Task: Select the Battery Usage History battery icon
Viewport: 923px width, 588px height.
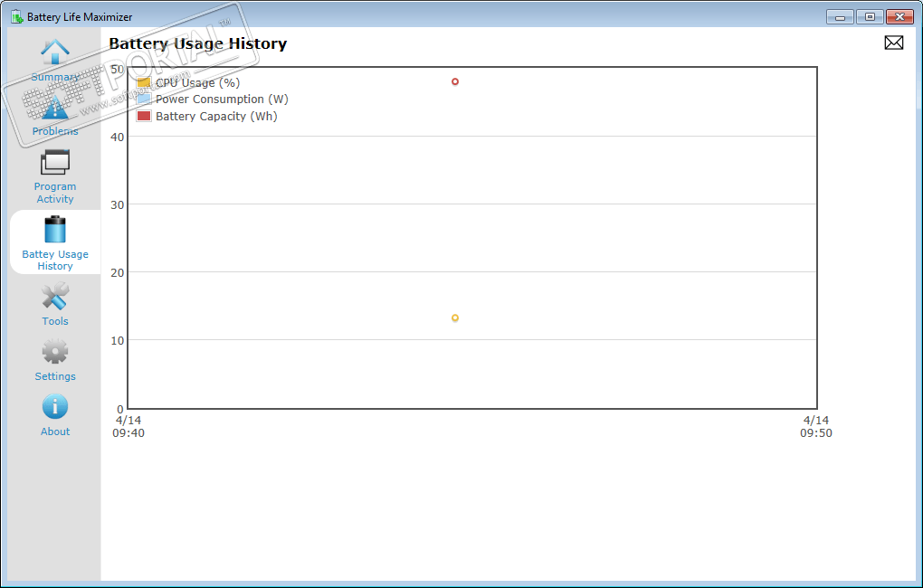Action: [x=54, y=230]
